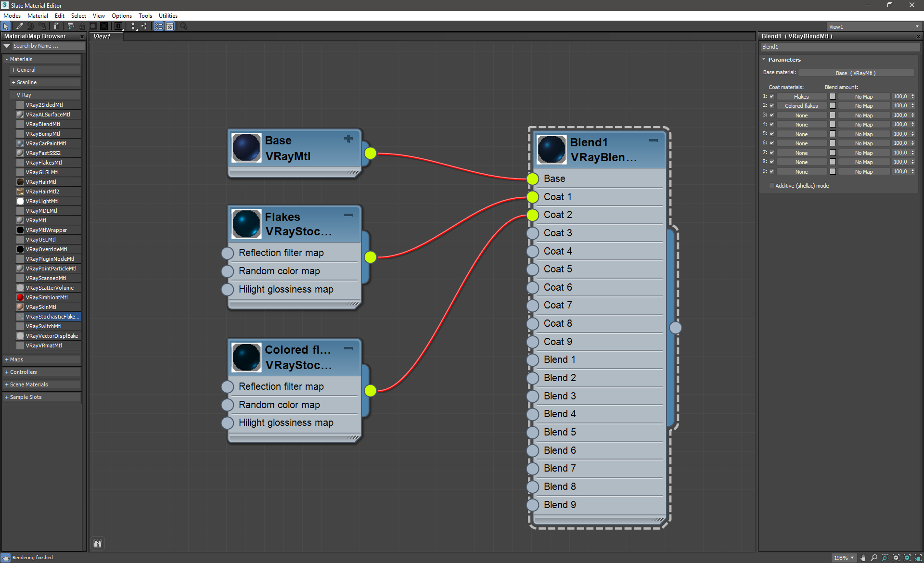The height and width of the screenshot is (563, 924).
Task: Select the eyedropper pick-material tool
Action: tap(20, 26)
